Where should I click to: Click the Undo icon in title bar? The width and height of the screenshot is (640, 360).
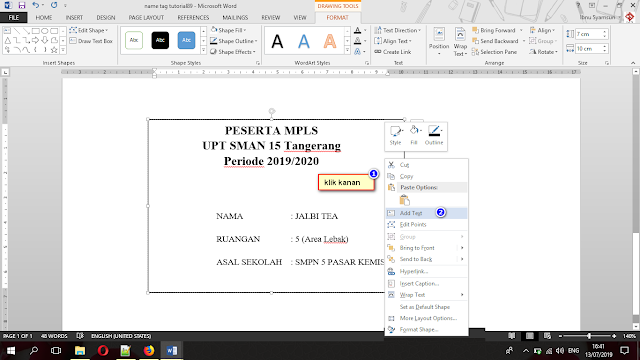(x=36, y=5)
